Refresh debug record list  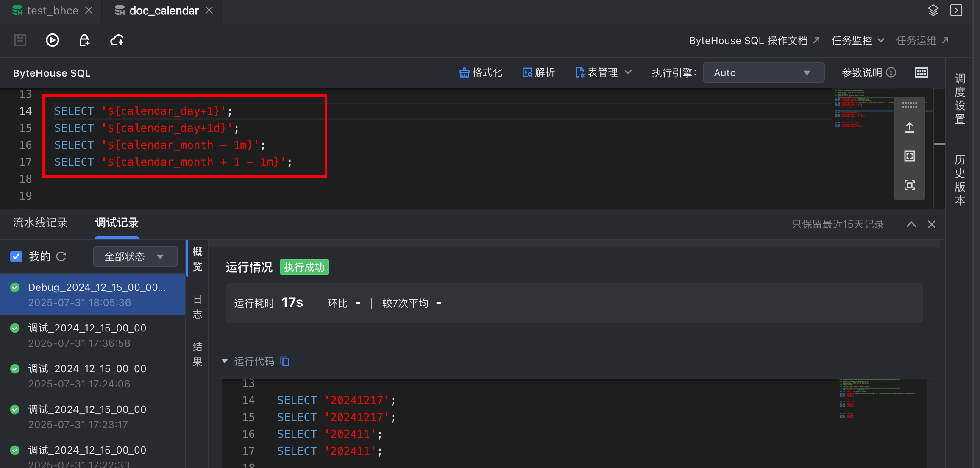pyautogui.click(x=61, y=256)
